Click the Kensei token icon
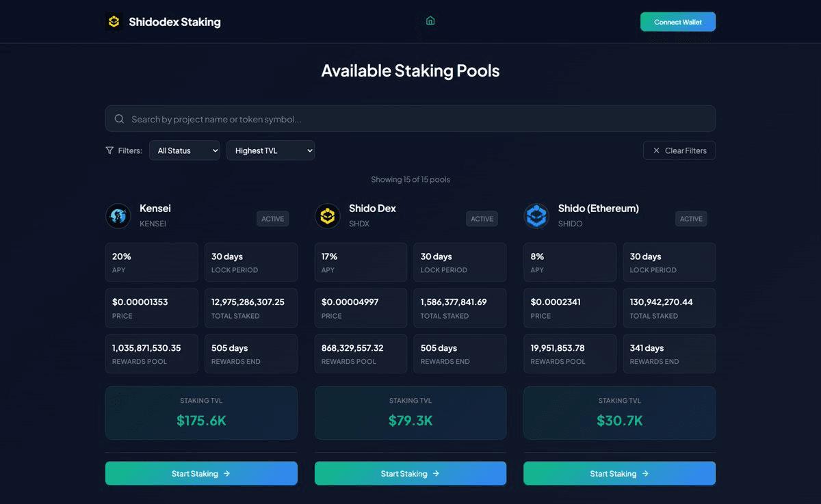This screenshot has width=821, height=504. 118,216
